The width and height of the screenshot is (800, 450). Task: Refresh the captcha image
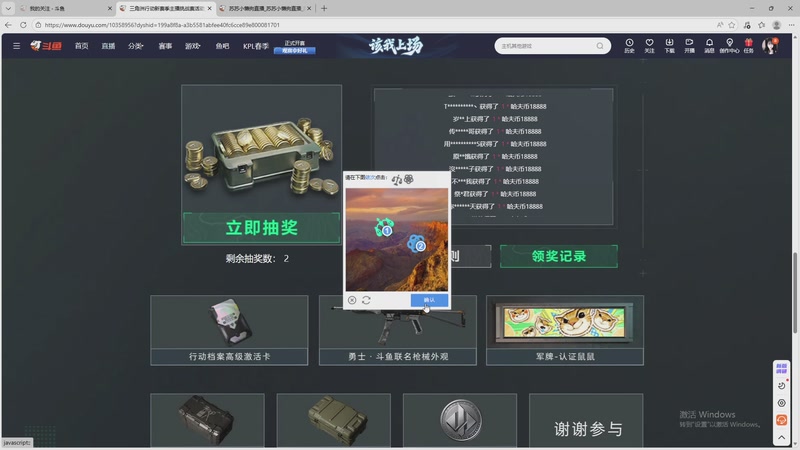tap(366, 300)
